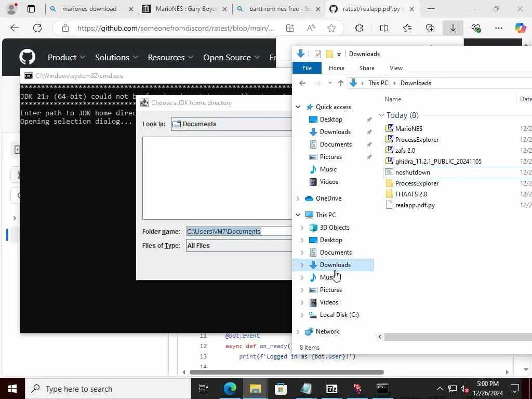The height and width of the screenshot is (399, 532).
Task: Open the Files of Type combo box
Action: [239, 246]
